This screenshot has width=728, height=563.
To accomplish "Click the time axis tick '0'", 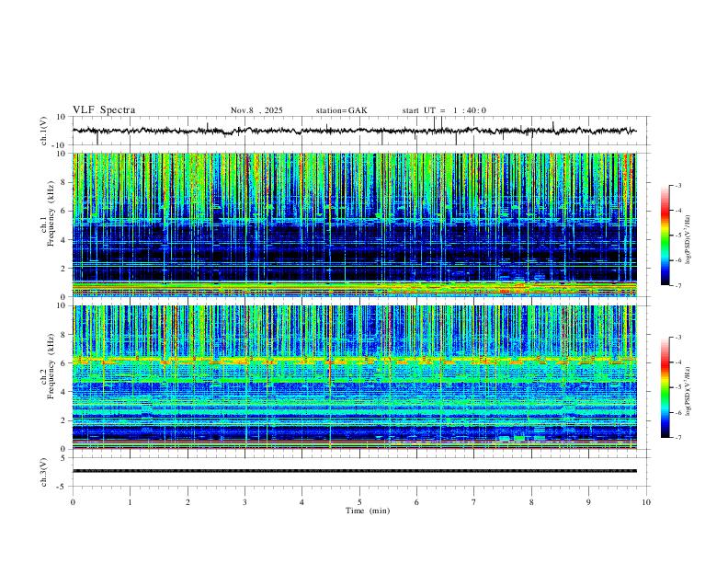I will pyautogui.click(x=73, y=502).
